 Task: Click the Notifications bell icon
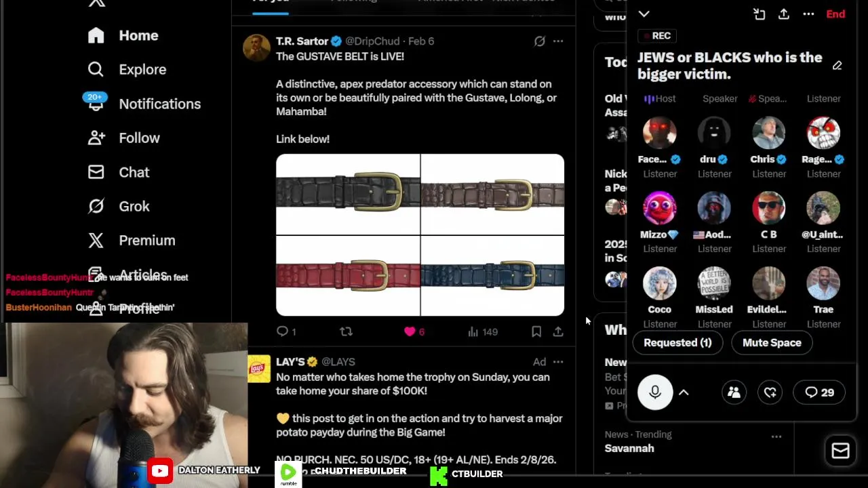96,104
